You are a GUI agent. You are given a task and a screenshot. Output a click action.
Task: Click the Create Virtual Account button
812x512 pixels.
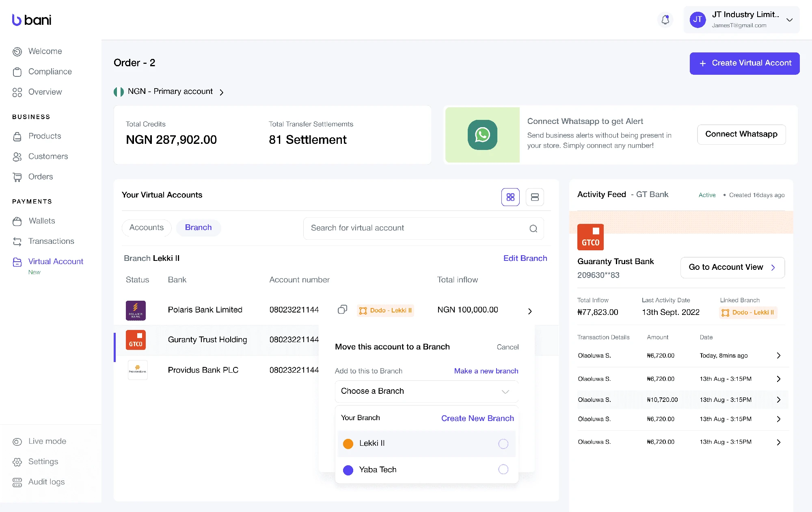(745, 63)
